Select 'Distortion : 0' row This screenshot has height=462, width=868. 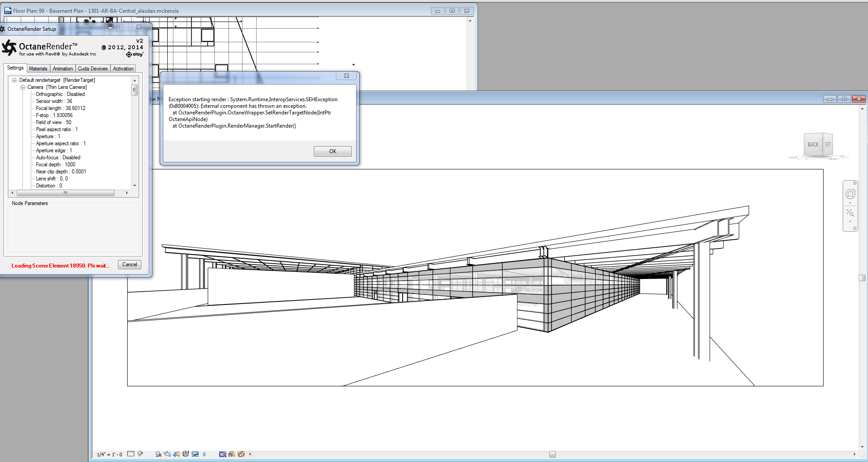49,186
